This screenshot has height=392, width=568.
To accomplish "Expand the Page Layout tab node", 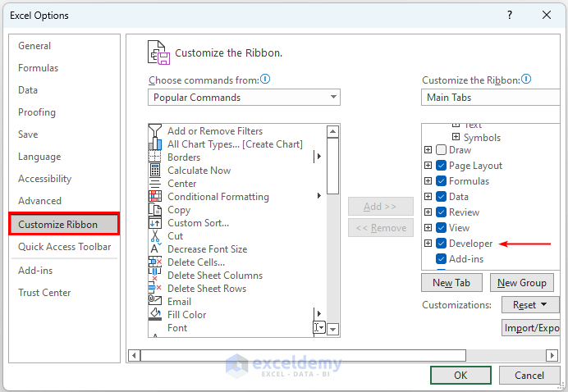I will point(428,166).
